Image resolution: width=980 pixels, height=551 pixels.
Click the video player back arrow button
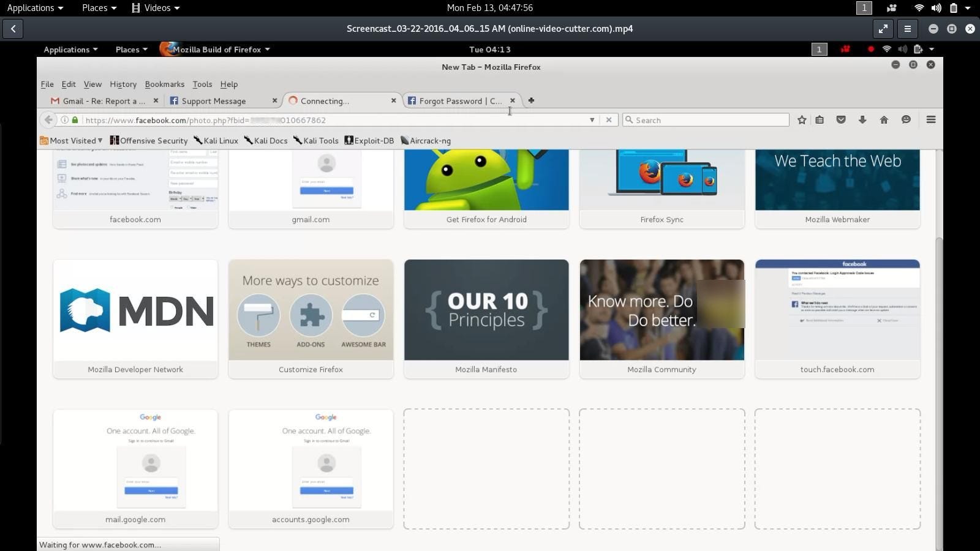click(13, 29)
